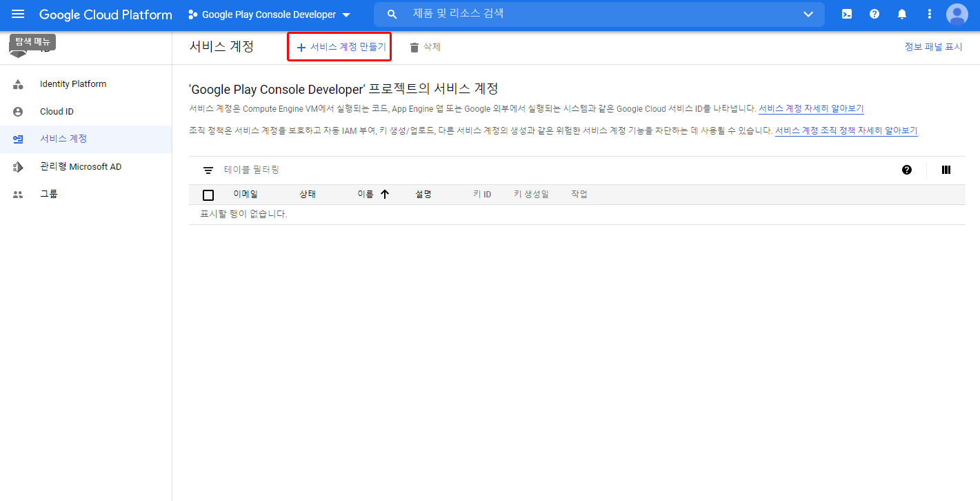Open the hamburger navigation menu

pos(18,14)
